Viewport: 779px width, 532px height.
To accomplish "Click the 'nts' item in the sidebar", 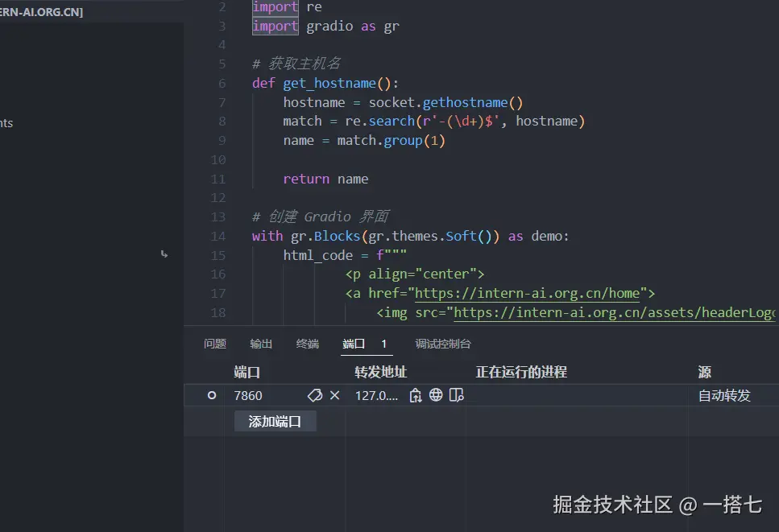I will [6, 124].
